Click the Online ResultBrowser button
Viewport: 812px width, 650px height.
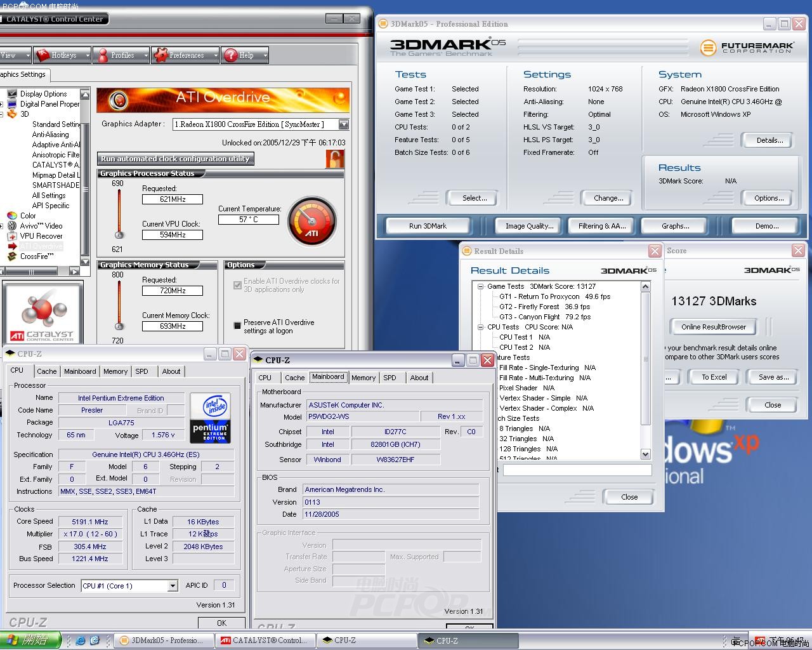(714, 327)
